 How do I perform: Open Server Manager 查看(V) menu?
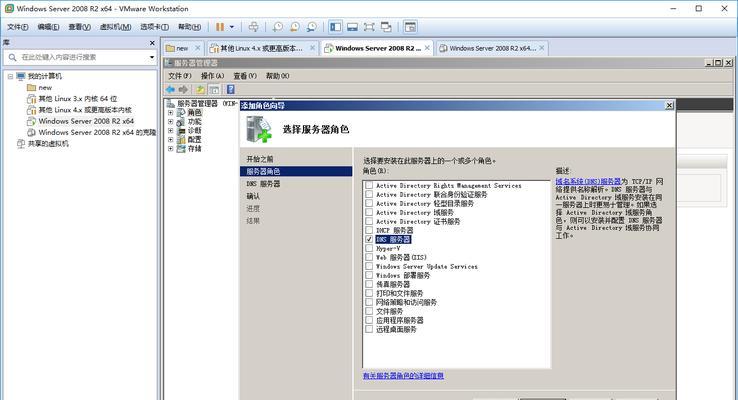coord(245,76)
